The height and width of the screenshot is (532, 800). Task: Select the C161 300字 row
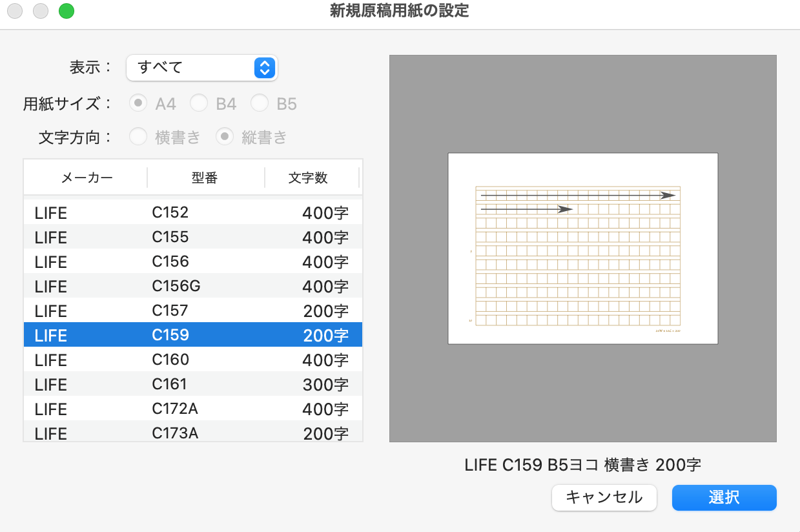click(x=193, y=384)
